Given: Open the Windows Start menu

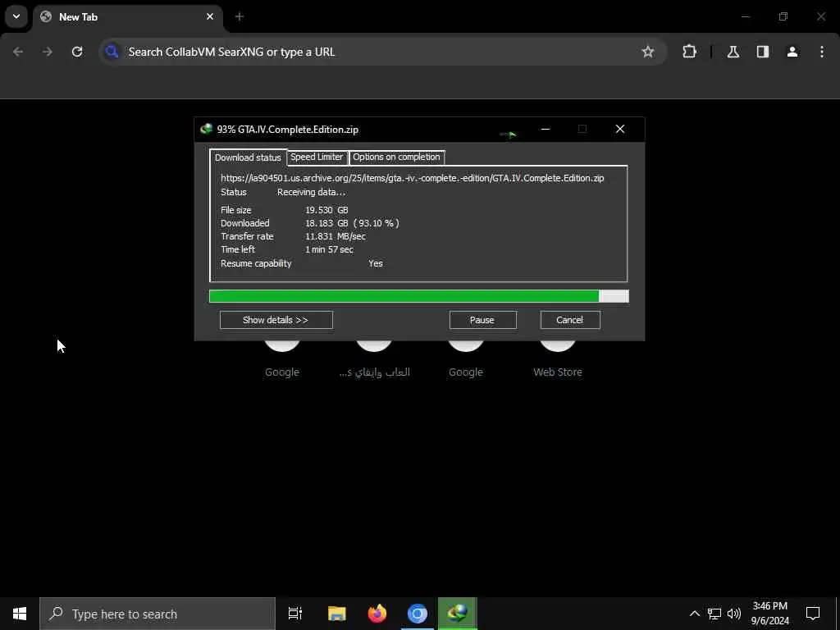Looking at the screenshot, I should click(20, 614).
